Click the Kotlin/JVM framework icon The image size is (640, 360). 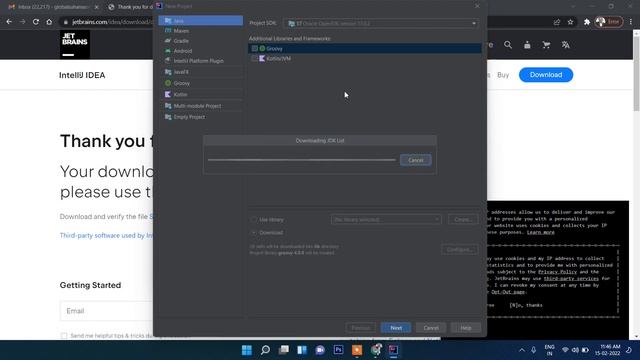(262, 58)
